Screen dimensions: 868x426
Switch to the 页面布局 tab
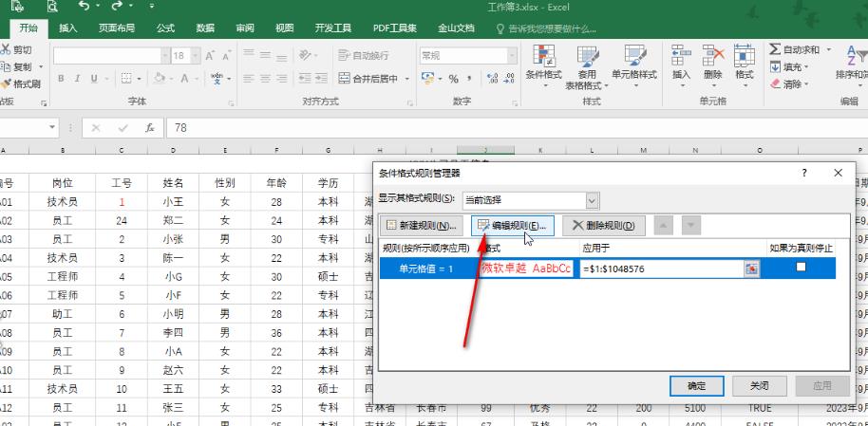[x=116, y=28]
